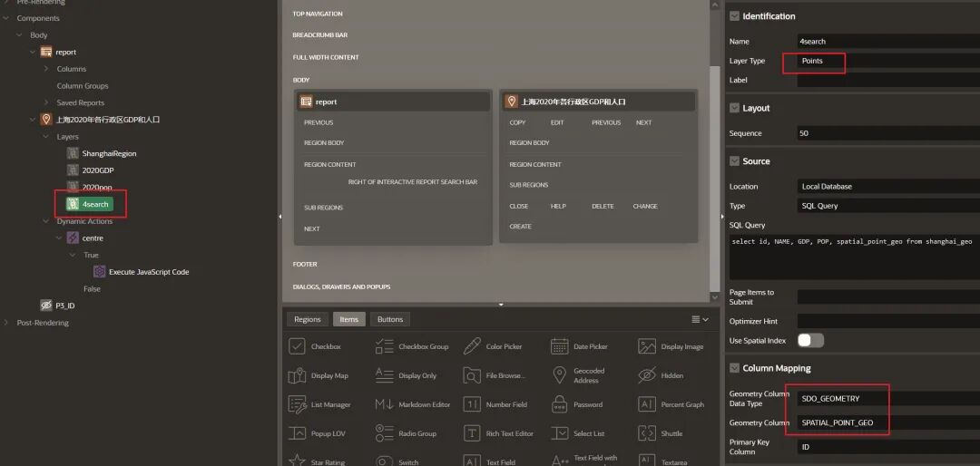Switch to the Regions gallery tab

point(308,319)
